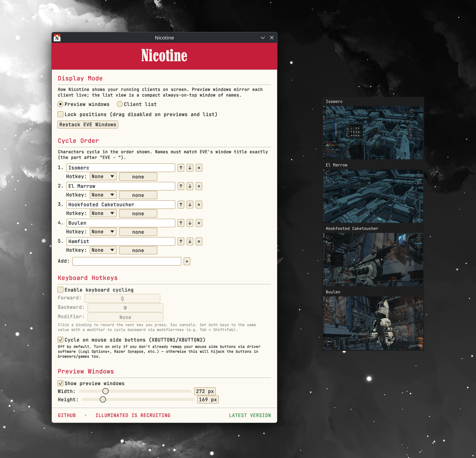This screenshot has width=476, height=458.
Task: Move Isomerc up in cycle order
Action: pos(181,168)
